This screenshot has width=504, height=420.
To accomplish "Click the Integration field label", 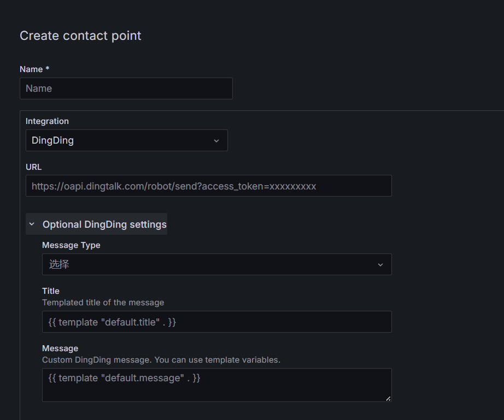I will [x=47, y=121].
